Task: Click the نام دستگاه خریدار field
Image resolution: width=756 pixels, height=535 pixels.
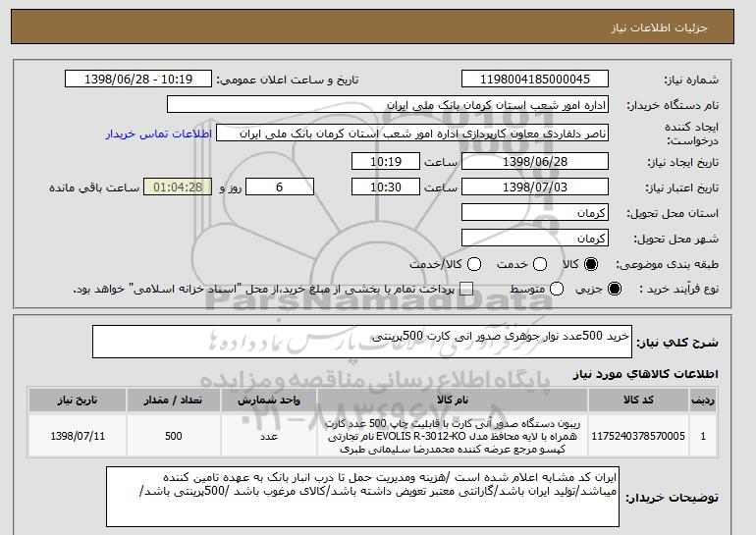Action: (x=388, y=105)
